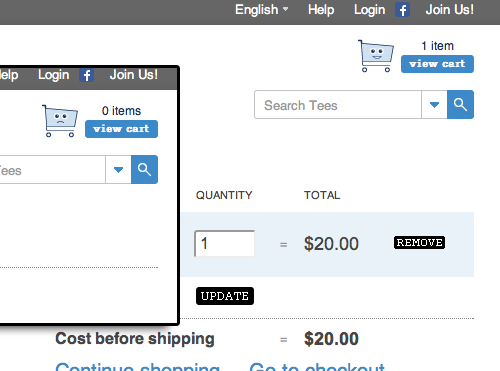500x371 pixels.
Task: Click Login in the top bar
Action: 369,10
